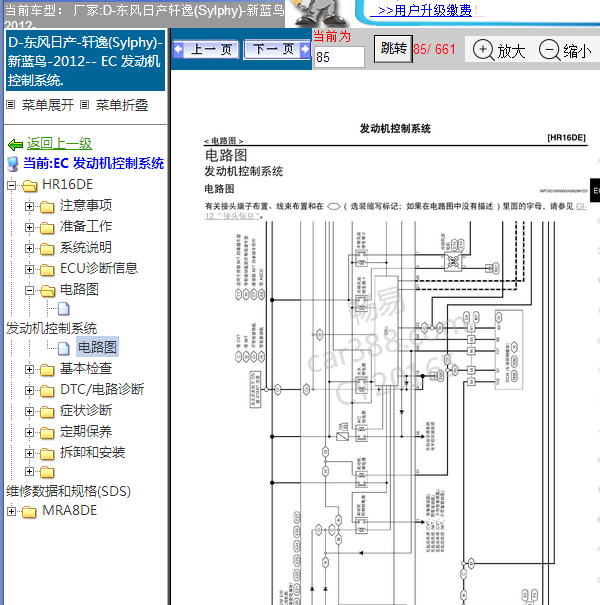Click the [HR16DE] label in document header
This screenshot has width=600, height=605.
point(566,137)
